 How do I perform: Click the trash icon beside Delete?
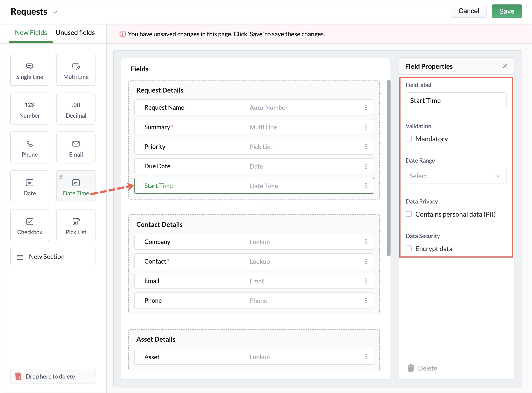(x=411, y=368)
